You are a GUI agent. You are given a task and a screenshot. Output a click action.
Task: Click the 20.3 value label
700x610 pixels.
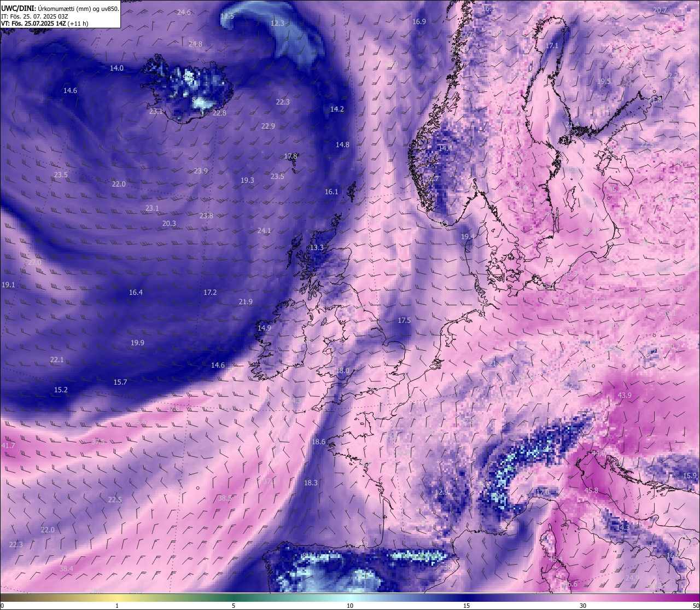tap(169, 223)
